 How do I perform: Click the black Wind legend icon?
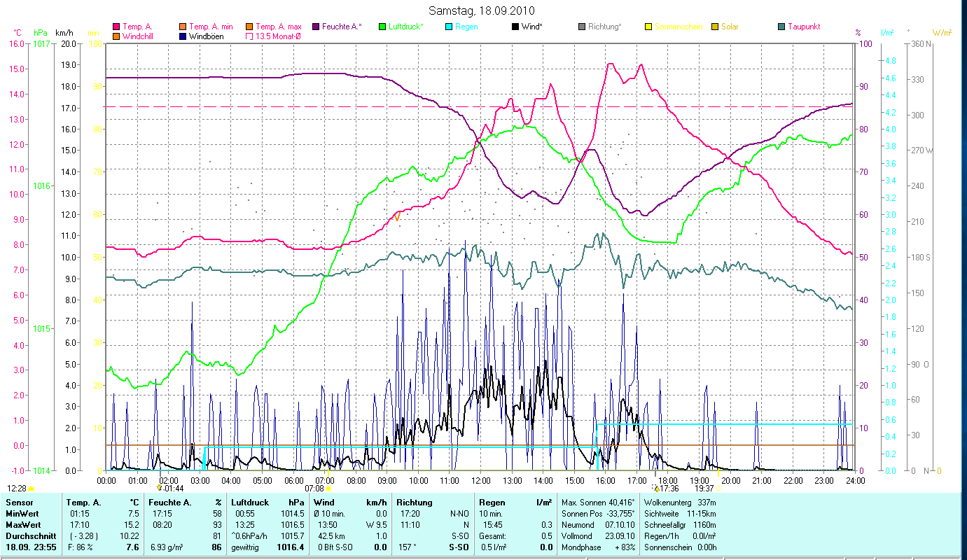click(515, 27)
